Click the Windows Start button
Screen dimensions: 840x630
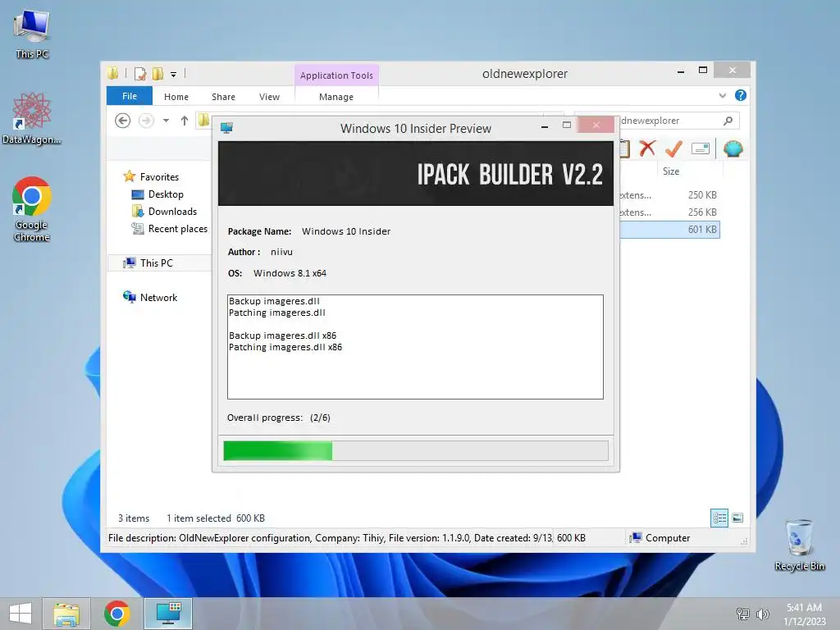pyautogui.click(x=21, y=614)
